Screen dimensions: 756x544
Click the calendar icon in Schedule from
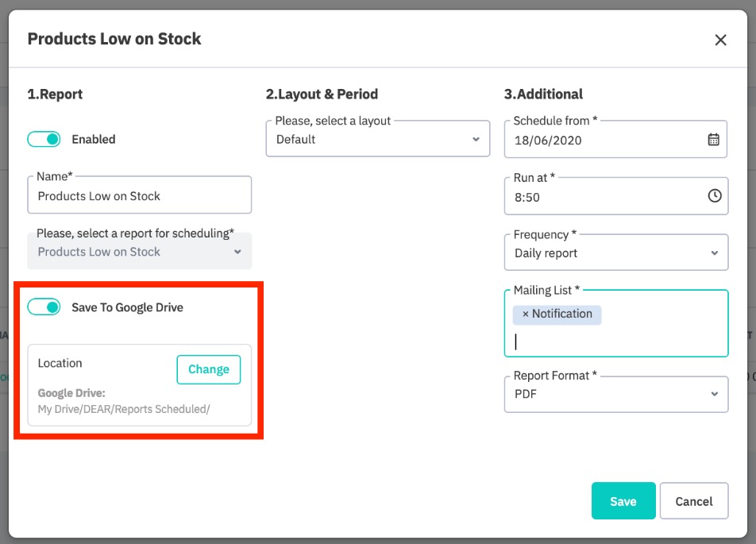coord(713,140)
